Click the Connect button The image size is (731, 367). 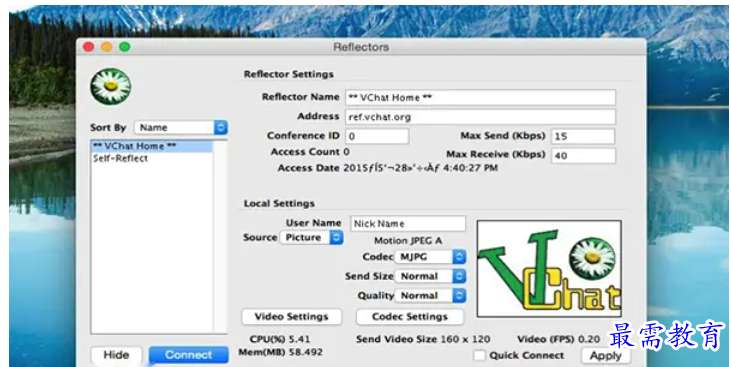pos(188,355)
